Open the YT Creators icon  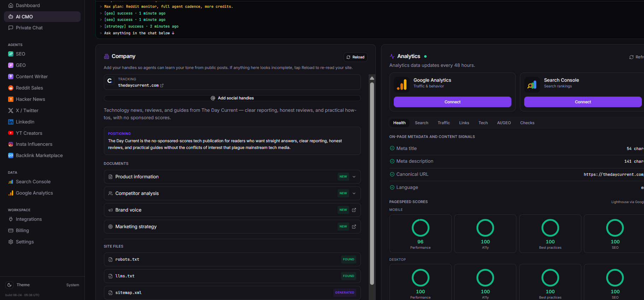pyautogui.click(x=11, y=133)
